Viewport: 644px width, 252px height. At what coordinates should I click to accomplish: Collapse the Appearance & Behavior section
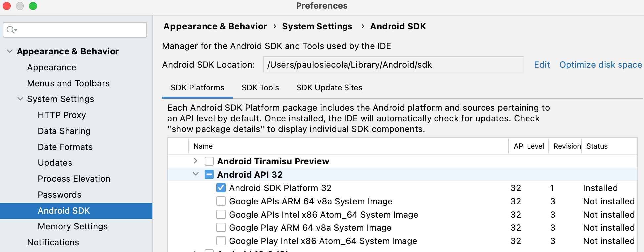10,51
